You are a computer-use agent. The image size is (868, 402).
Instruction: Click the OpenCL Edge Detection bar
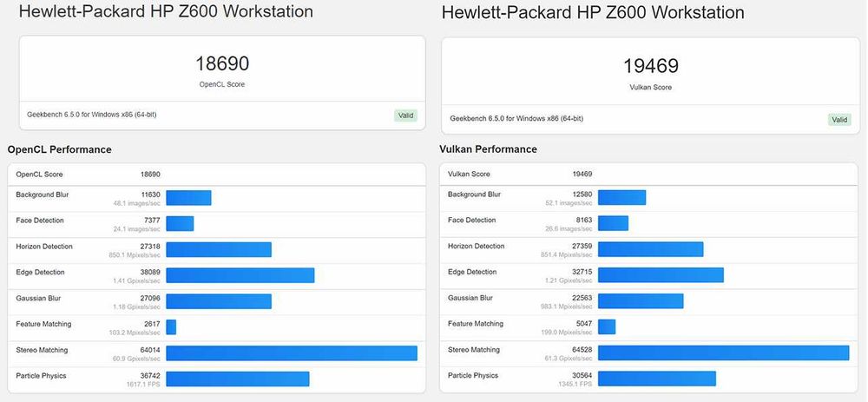[240, 275]
